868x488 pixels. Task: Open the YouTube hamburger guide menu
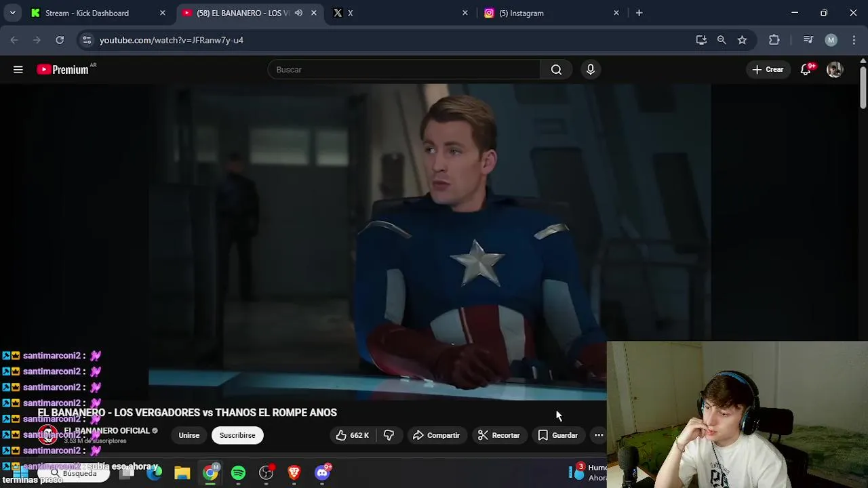point(18,69)
